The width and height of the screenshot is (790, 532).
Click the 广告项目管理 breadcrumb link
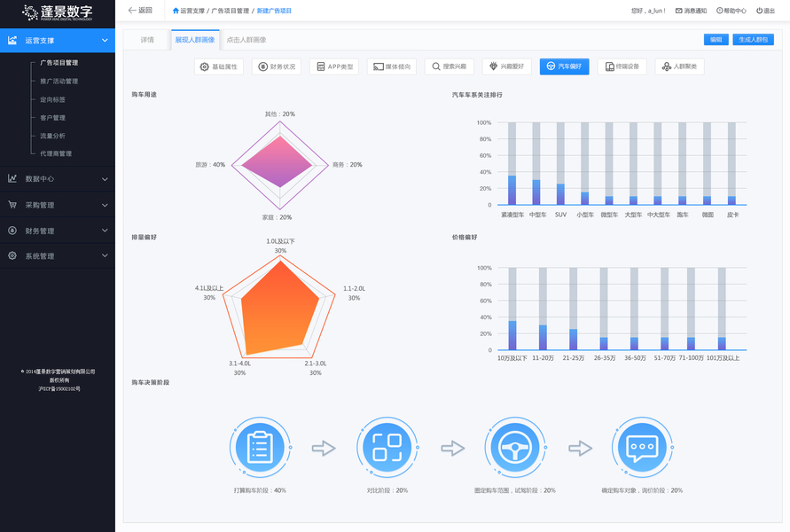[x=231, y=11]
